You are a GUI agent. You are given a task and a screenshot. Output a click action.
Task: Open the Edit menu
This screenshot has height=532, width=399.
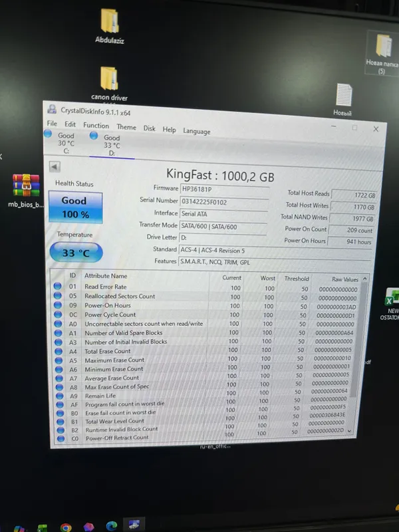point(70,124)
